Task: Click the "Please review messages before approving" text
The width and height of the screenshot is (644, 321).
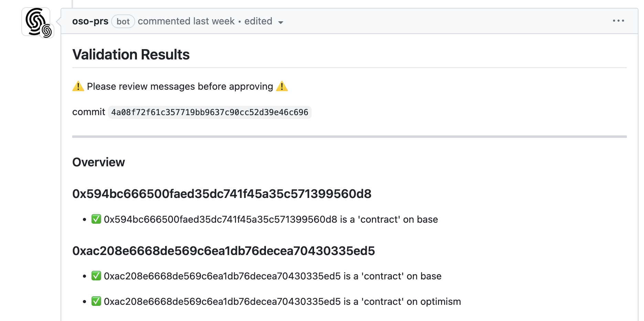Action: [180, 87]
